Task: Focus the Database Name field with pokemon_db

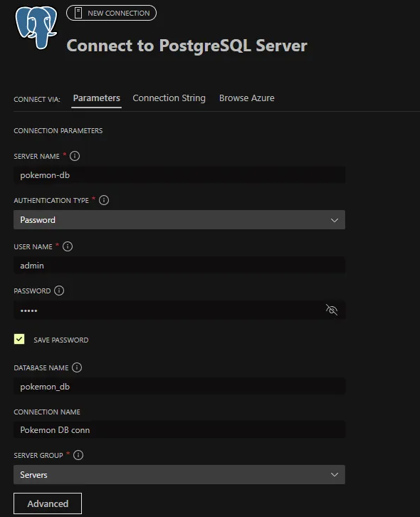Action: tap(179, 387)
